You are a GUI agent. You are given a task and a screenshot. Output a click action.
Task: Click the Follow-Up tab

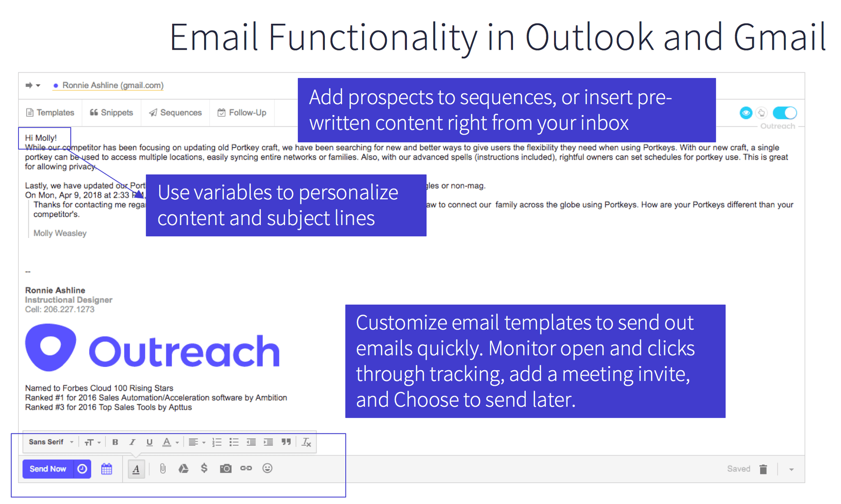pyautogui.click(x=244, y=113)
